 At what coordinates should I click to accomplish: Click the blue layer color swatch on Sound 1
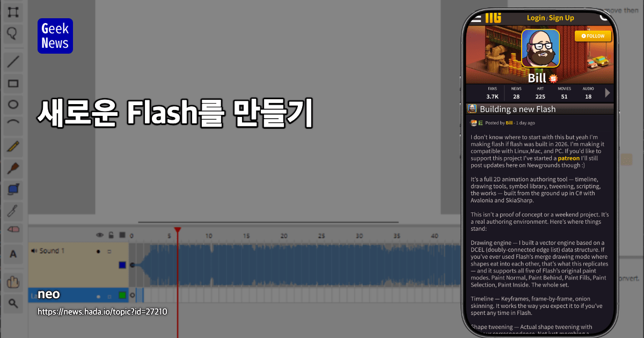[122, 265]
